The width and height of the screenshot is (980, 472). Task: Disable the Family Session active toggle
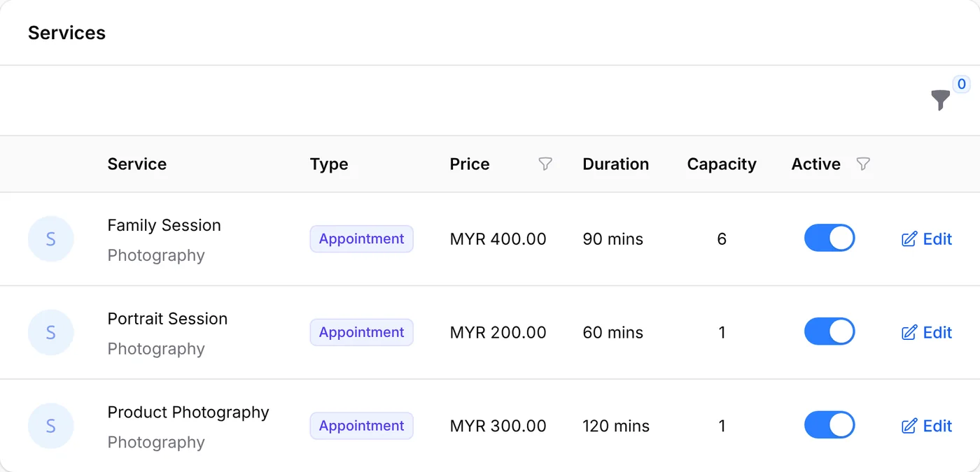point(829,238)
